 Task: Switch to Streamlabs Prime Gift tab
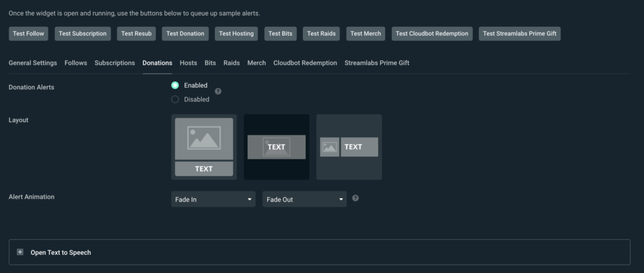[x=377, y=63]
